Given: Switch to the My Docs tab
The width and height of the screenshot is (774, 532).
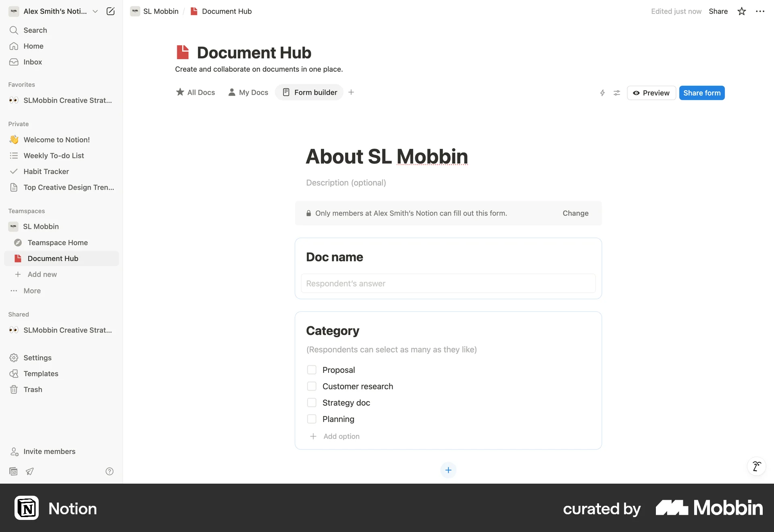Looking at the screenshot, I should click(x=248, y=92).
